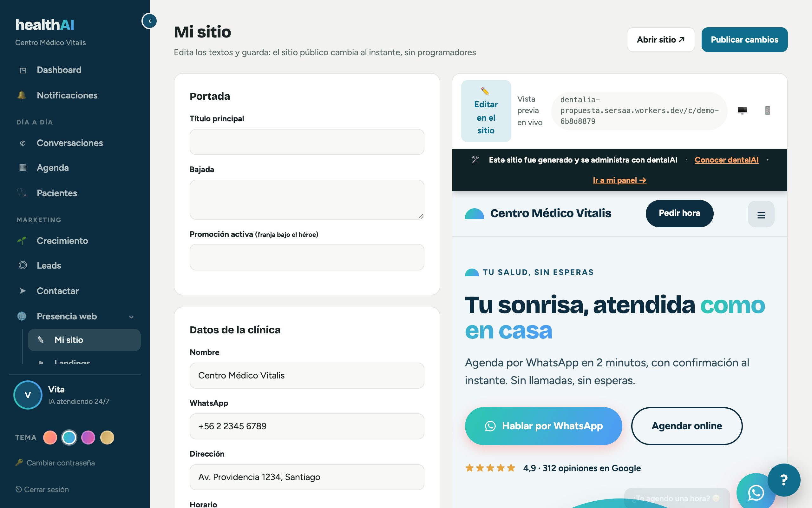This screenshot has width=812, height=508.
Task: Click the preview URL pill dentalia-propuesta
Action: 639,110
